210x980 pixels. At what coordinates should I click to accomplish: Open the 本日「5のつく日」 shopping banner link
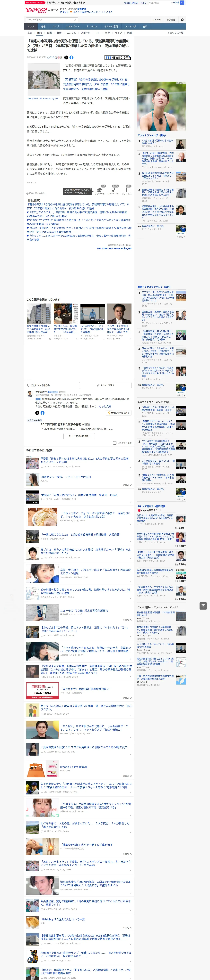[x=66, y=3]
